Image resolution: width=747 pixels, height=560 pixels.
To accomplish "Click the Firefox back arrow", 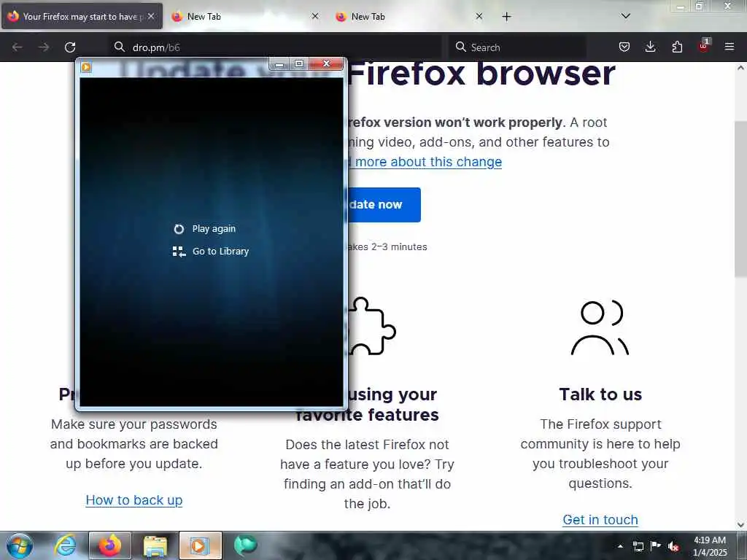I will 18,47.
